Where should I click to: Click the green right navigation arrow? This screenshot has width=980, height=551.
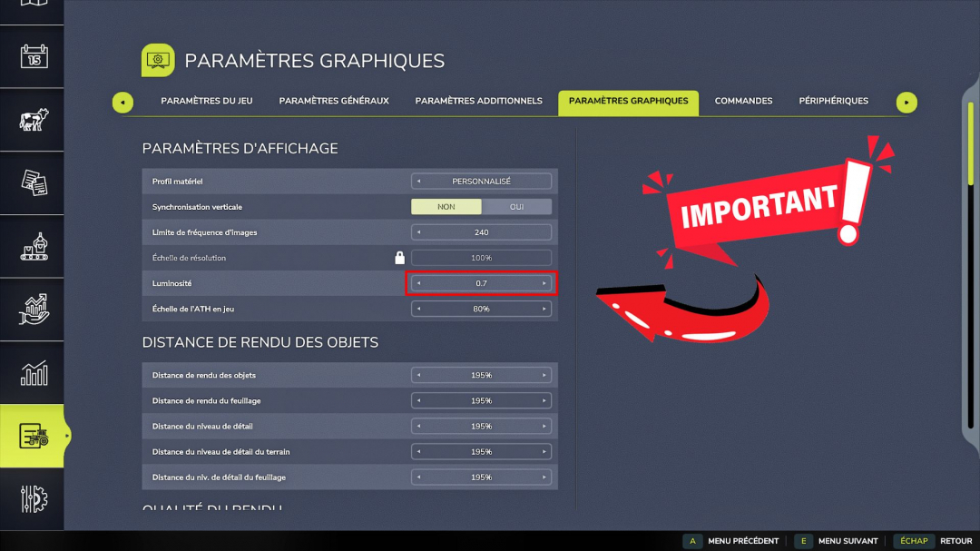906,102
